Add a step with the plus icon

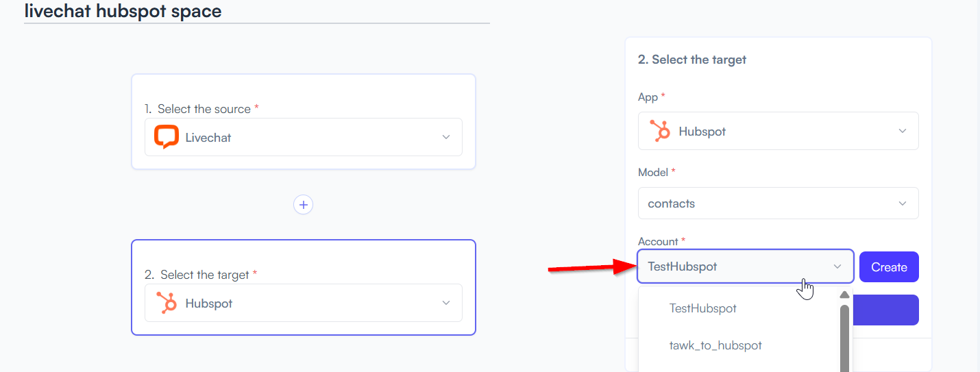pyautogui.click(x=303, y=204)
